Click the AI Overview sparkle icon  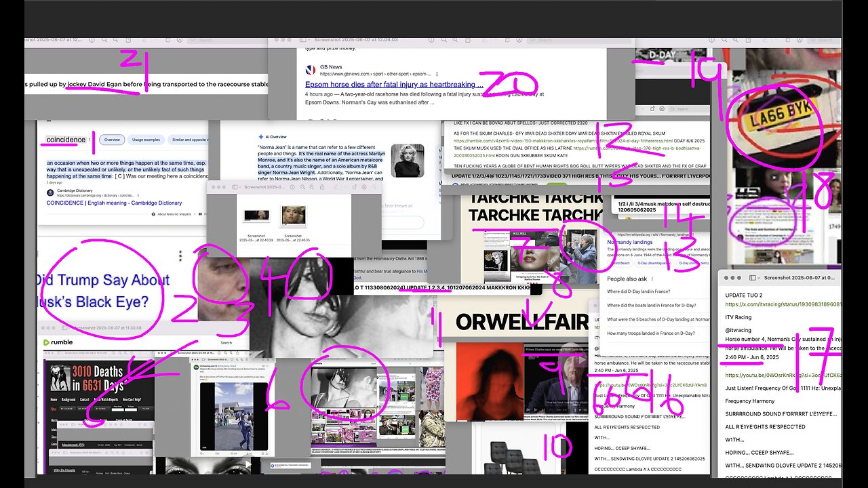[261, 136]
